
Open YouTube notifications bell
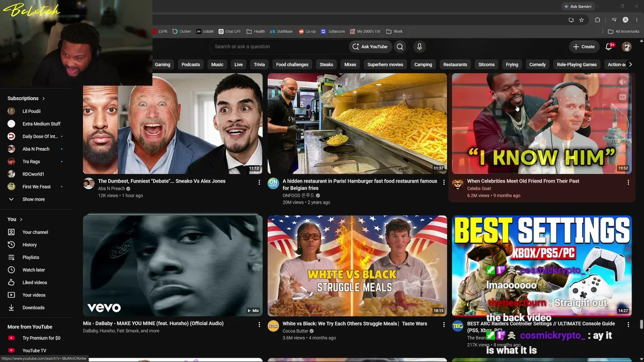click(609, 47)
